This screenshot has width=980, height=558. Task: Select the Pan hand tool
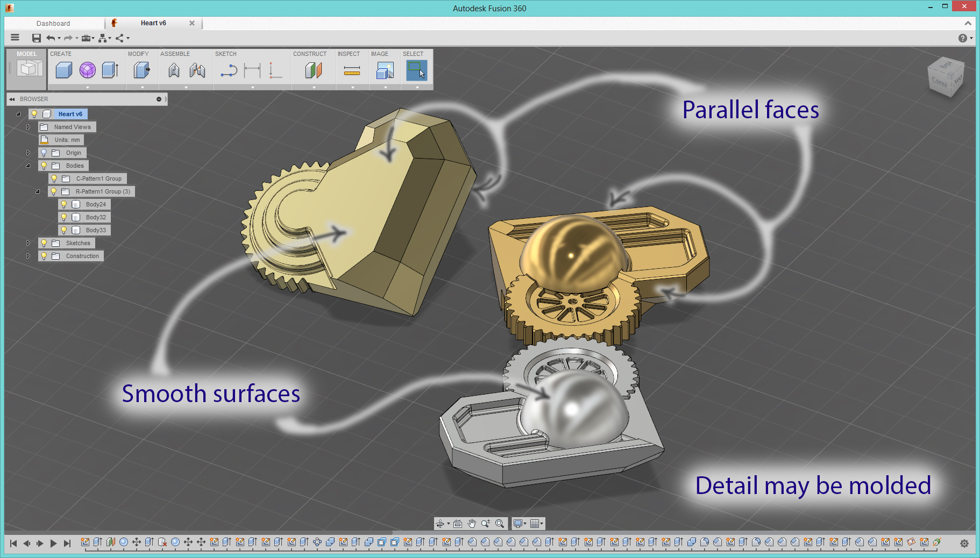(472, 524)
